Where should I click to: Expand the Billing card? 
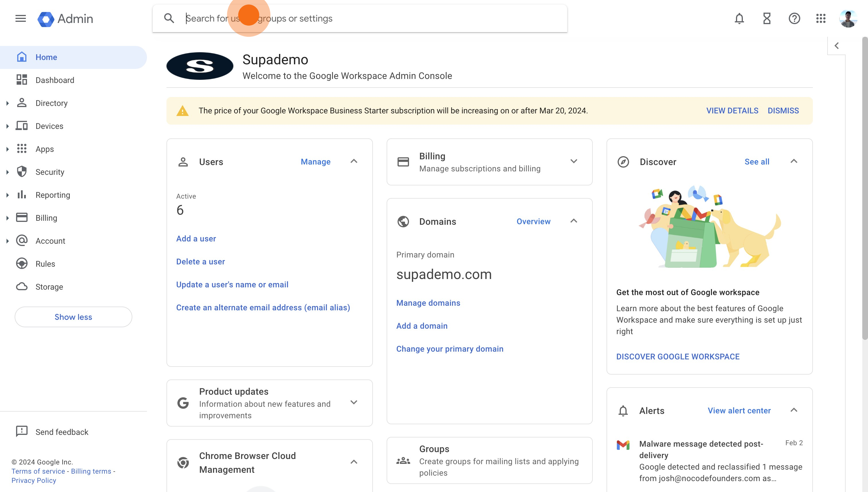574,161
